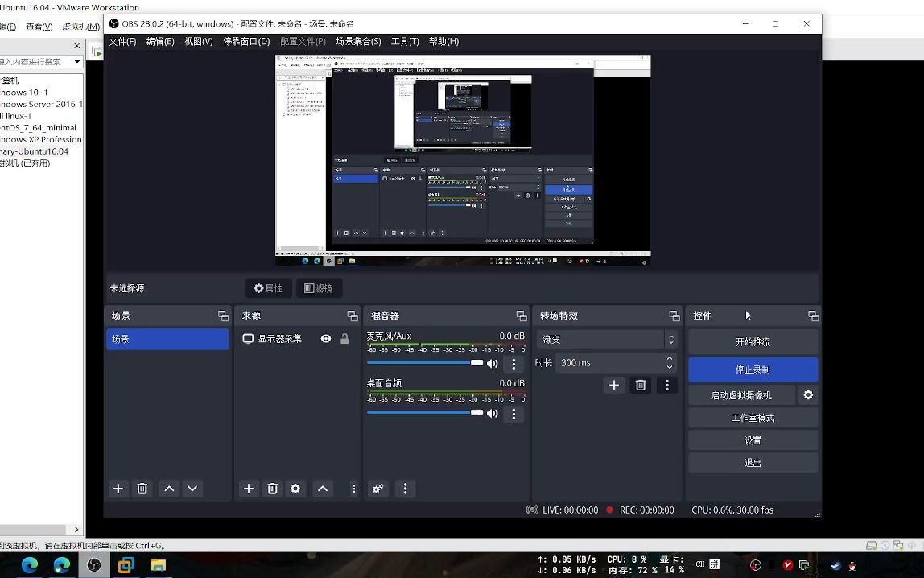Select 场景 in the scenes list
The width and height of the screenshot is (924, 578).
167,339
